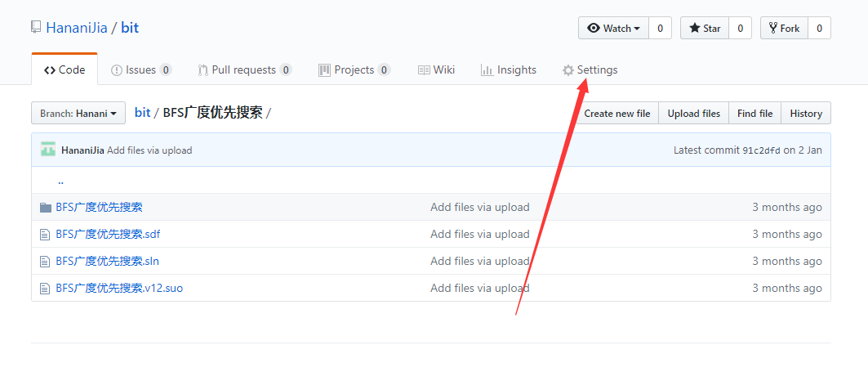The width and height of the screenshot is (868, 372).
Task: Open commit message in the .v12.suo row
Action: (480, 289)
